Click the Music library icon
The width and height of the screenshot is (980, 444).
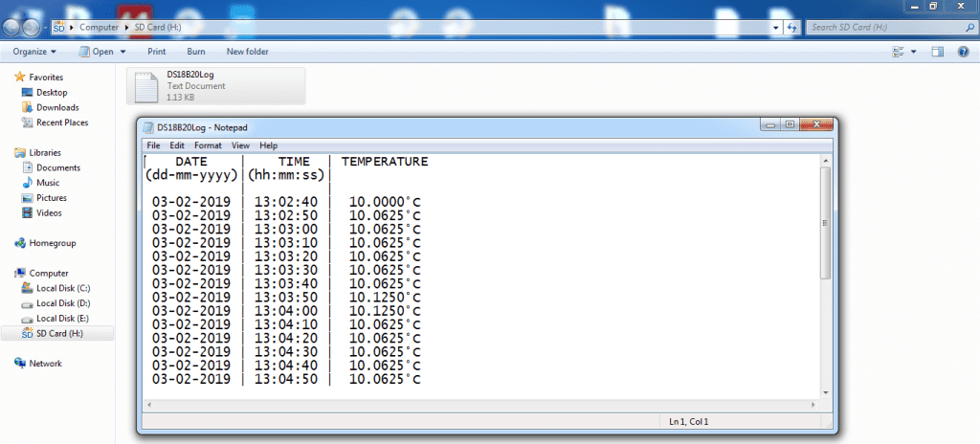point(27,183)
